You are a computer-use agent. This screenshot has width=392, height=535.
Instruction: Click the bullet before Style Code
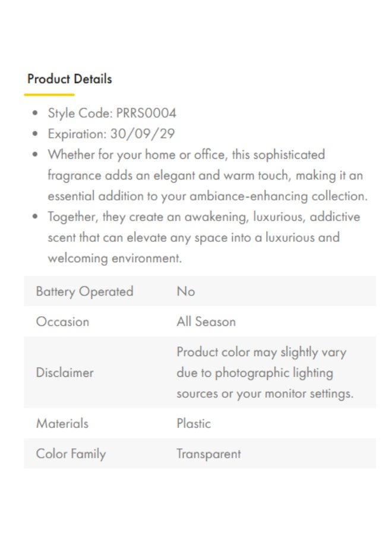(x=35, y=114)
